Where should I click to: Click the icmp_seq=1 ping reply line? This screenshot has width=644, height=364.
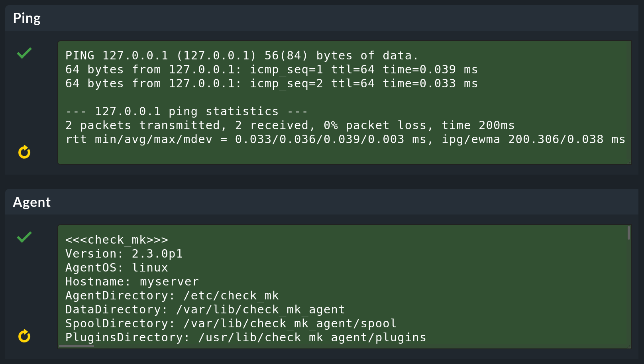[271, 69]
